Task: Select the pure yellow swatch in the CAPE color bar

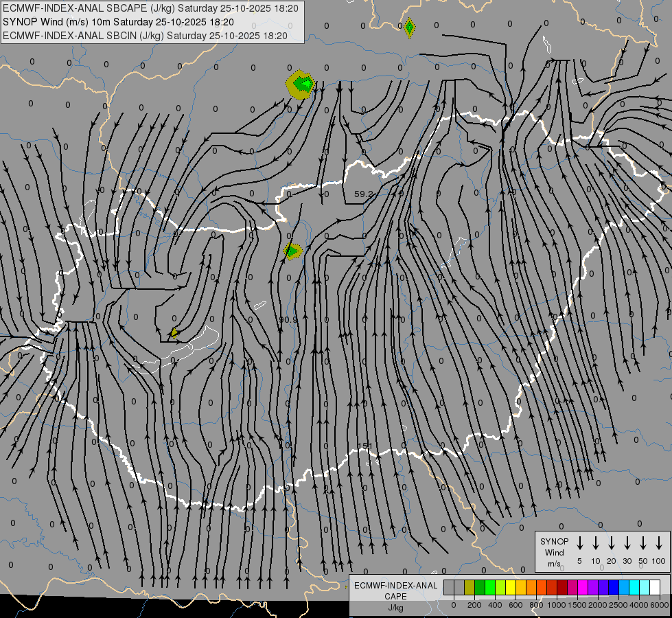Action: [x=511, y=587]
